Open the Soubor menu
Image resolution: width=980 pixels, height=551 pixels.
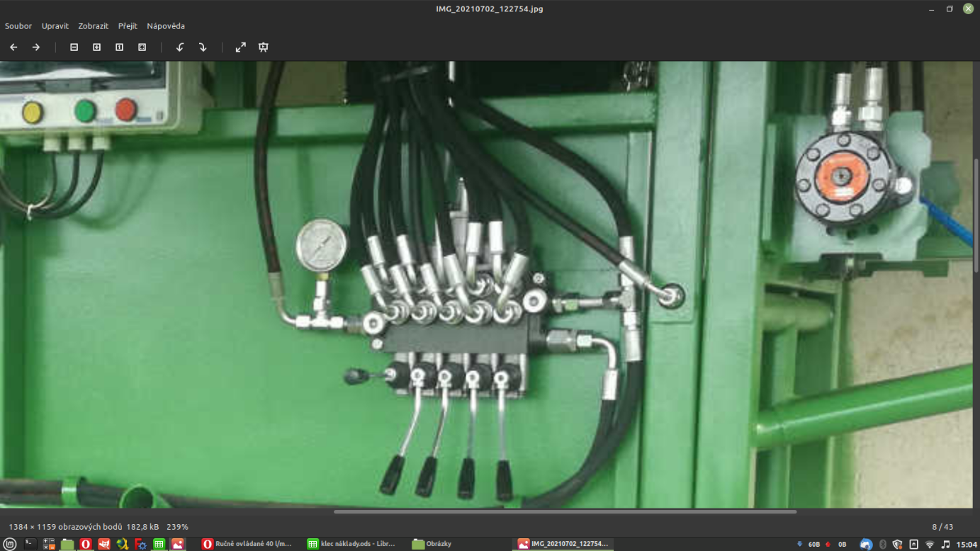[18, 26]
